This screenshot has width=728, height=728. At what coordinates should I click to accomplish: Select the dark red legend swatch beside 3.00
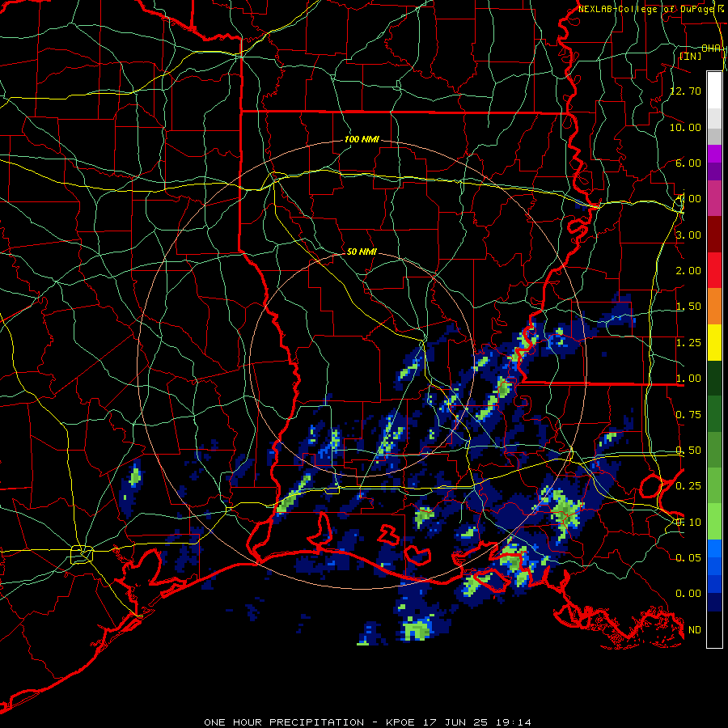point(714,235)
